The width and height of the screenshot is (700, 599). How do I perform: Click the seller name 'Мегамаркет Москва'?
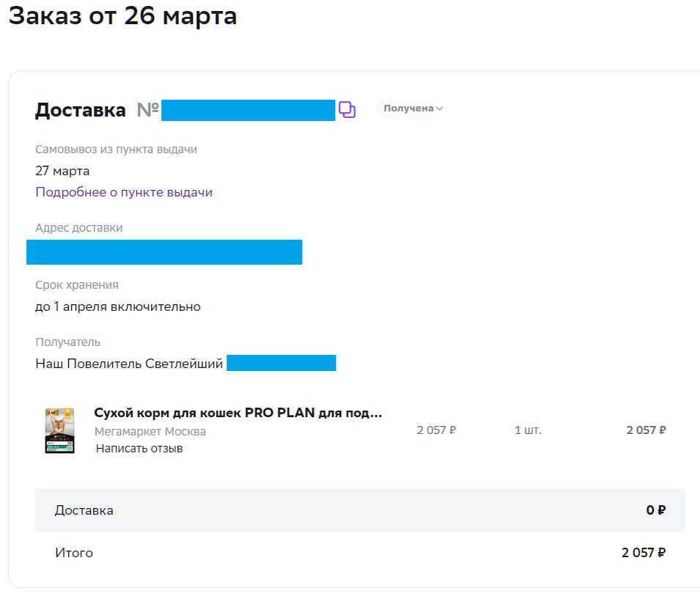150,432
